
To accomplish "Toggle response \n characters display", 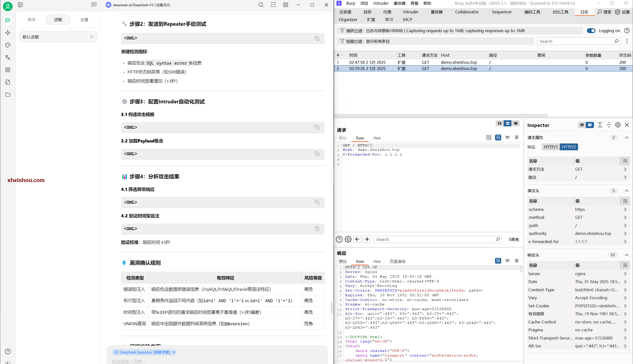I will (507, 261).
